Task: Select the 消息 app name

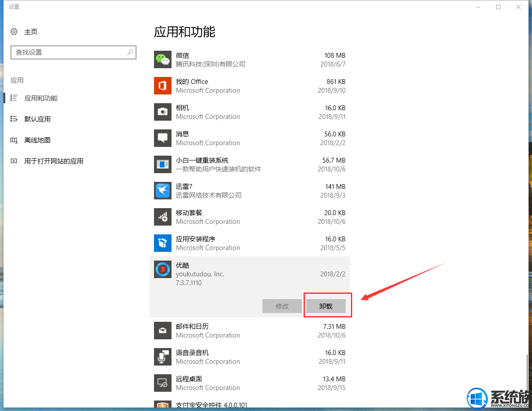Action: 182,134
